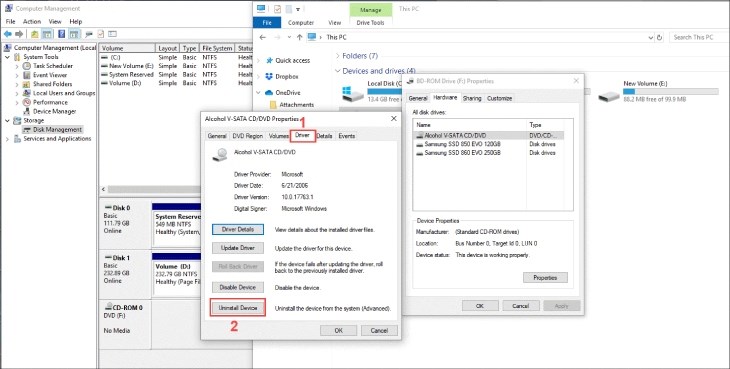
Task: Click Explorer Back arrow in address bar
Action: (263, 37)
